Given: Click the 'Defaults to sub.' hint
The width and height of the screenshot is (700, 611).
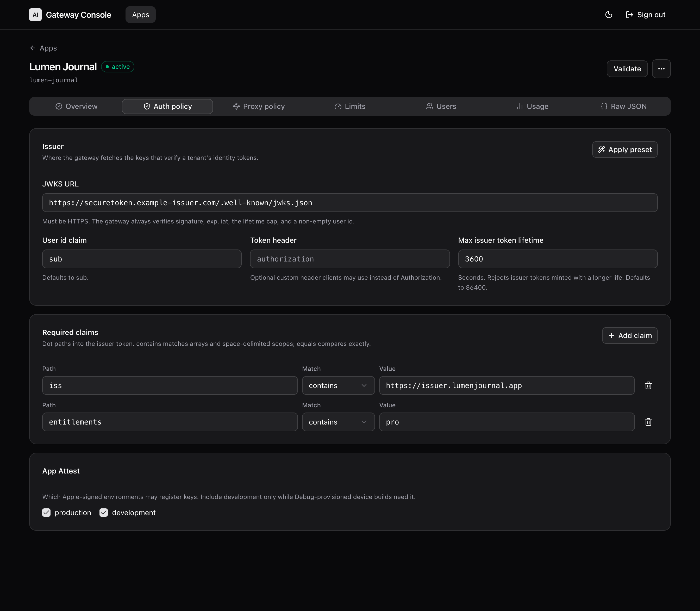Looking at the screenshot, I should (x=65, y=278).
